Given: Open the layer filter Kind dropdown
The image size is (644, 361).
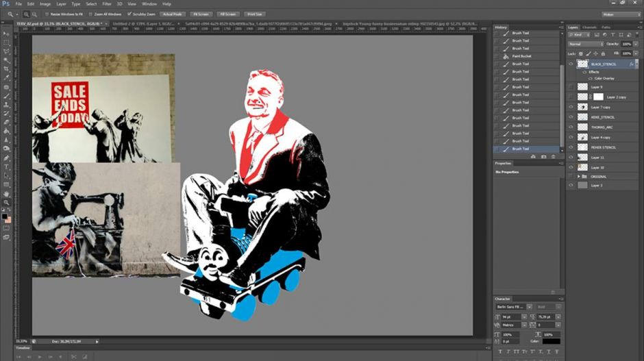Looking at the screenshot, I should [x=580, y=35].
